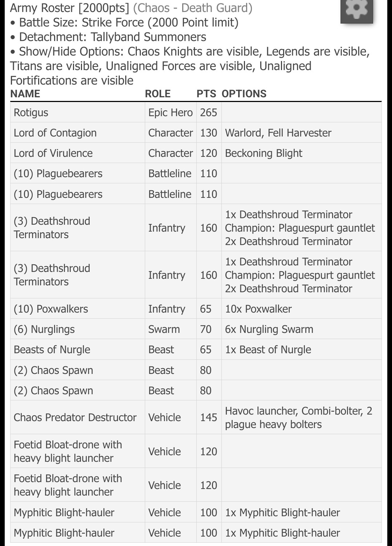392x546 pixels.
Task: Click the ROLE column header
Action: pyautogui.click(x=158, y=94)
